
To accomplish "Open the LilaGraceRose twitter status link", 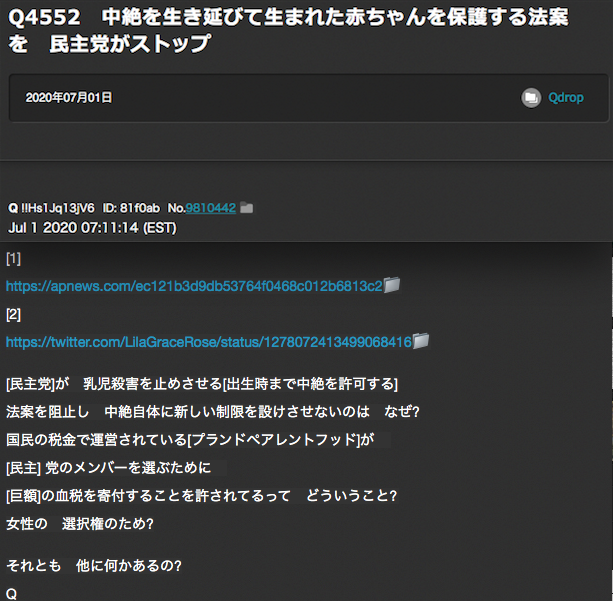I will [x=209, y=342].
